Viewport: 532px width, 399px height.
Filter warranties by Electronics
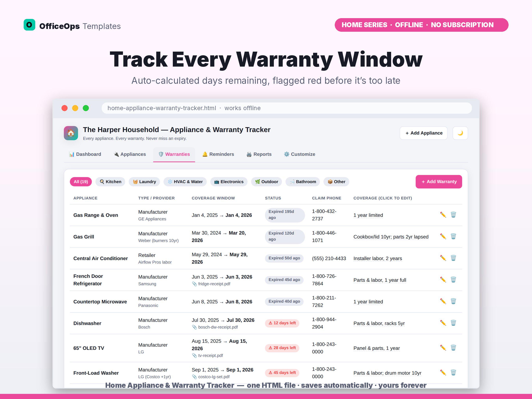pos(229,182)
